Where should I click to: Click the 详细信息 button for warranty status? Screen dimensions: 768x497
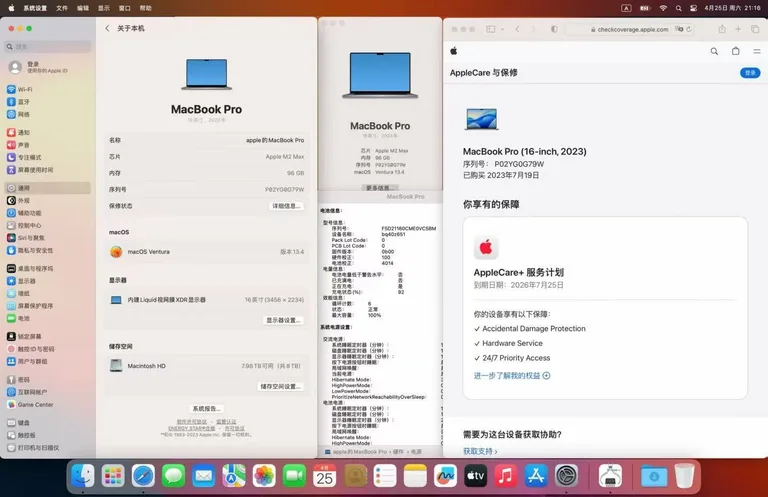click(286, 206)
